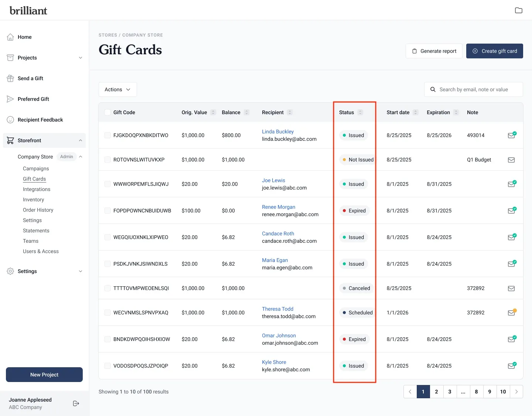The height and width of the screenshot is (416, 532).
Task: Open the Actions dropdown
Action: pos(117,89)
